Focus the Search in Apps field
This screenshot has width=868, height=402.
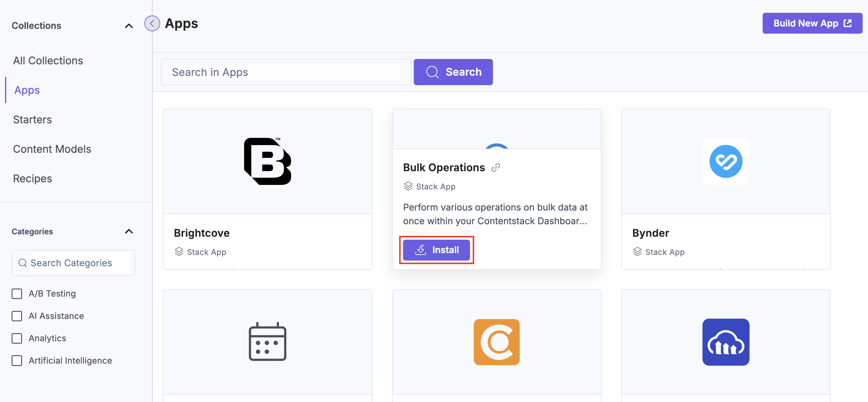pos(286,72)
